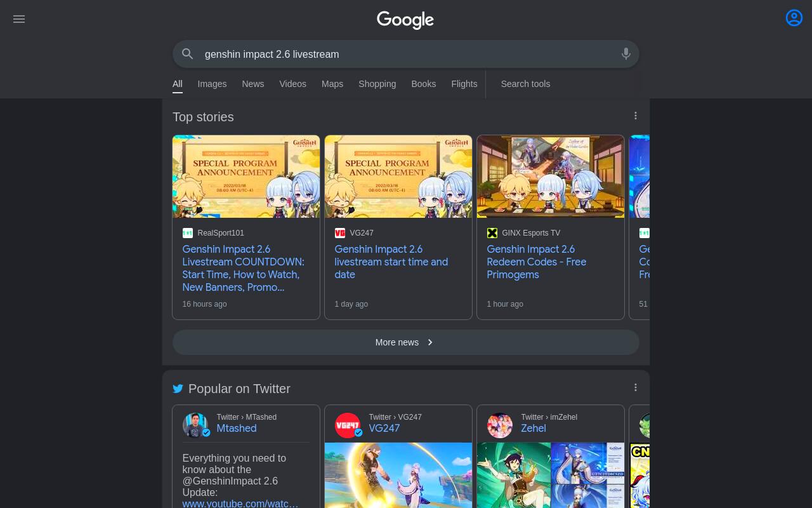Click RealSport101 article thumbnail image

(246, 177)
